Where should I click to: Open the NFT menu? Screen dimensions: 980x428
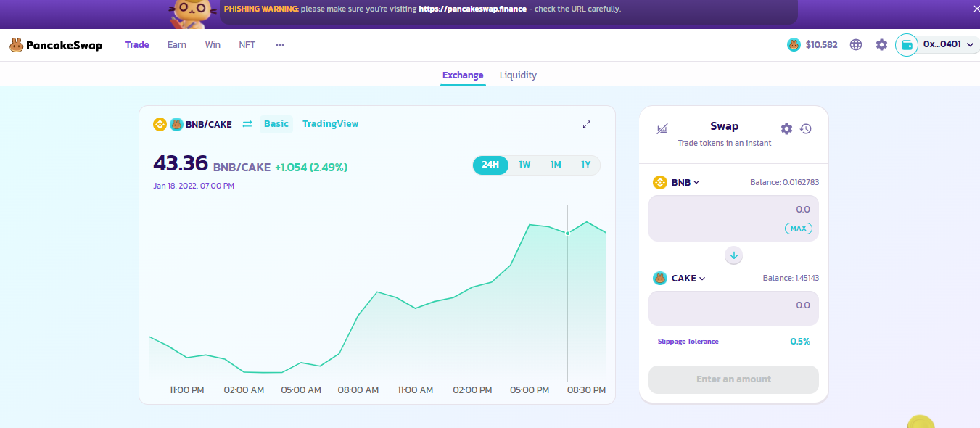click(247, 45)
